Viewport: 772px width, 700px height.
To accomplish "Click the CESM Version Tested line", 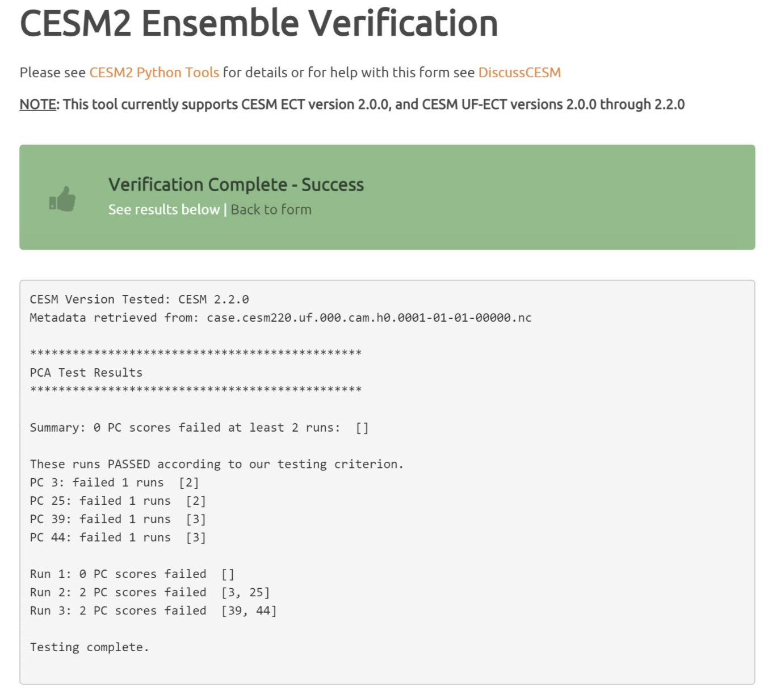I will (140, 299).
